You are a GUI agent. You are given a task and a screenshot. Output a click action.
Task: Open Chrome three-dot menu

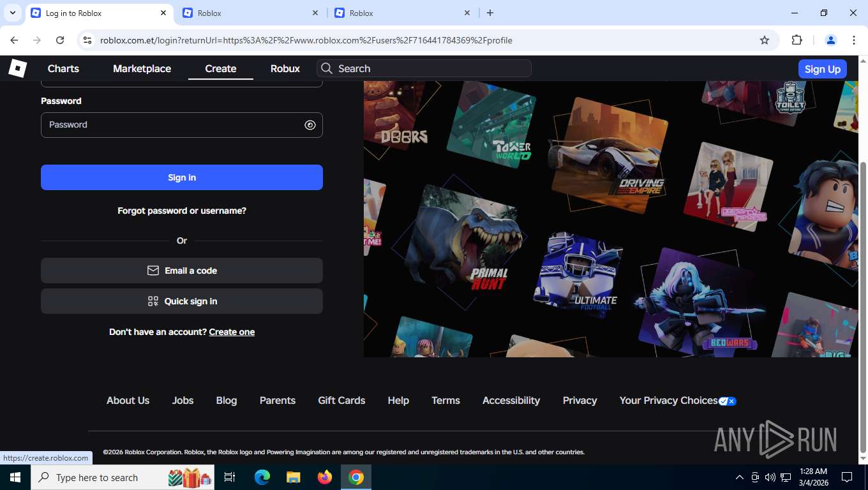coord(854,40)
